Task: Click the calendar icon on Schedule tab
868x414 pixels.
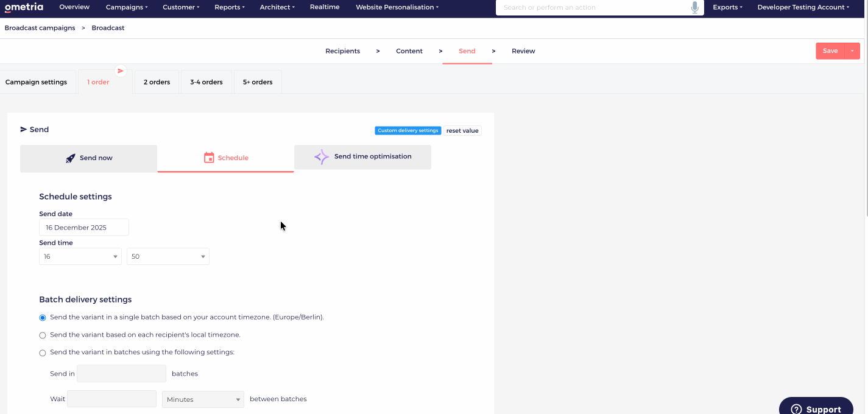Action: coord(209,158)
